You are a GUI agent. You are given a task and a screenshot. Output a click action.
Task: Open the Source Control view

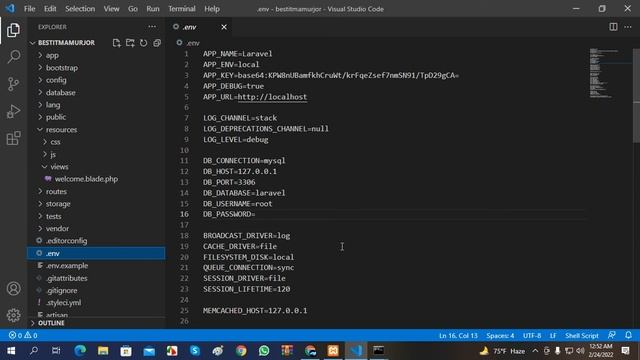point(13,84)
